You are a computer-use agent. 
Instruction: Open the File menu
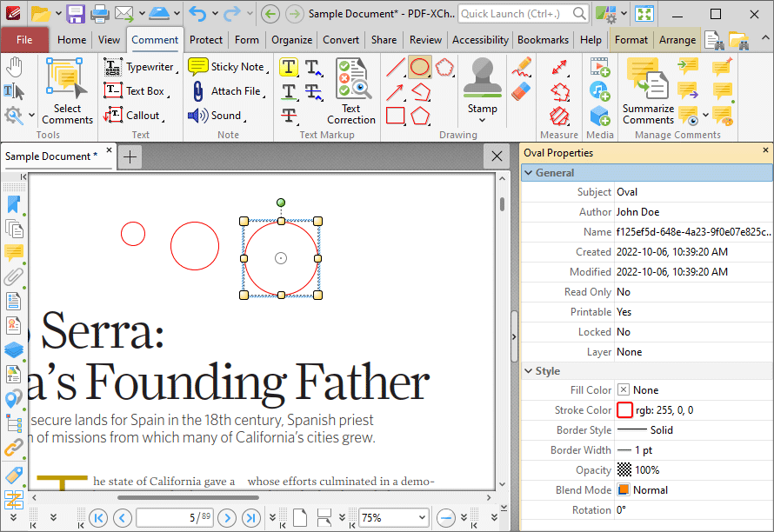pyautogui.click(x=24, y=40)
